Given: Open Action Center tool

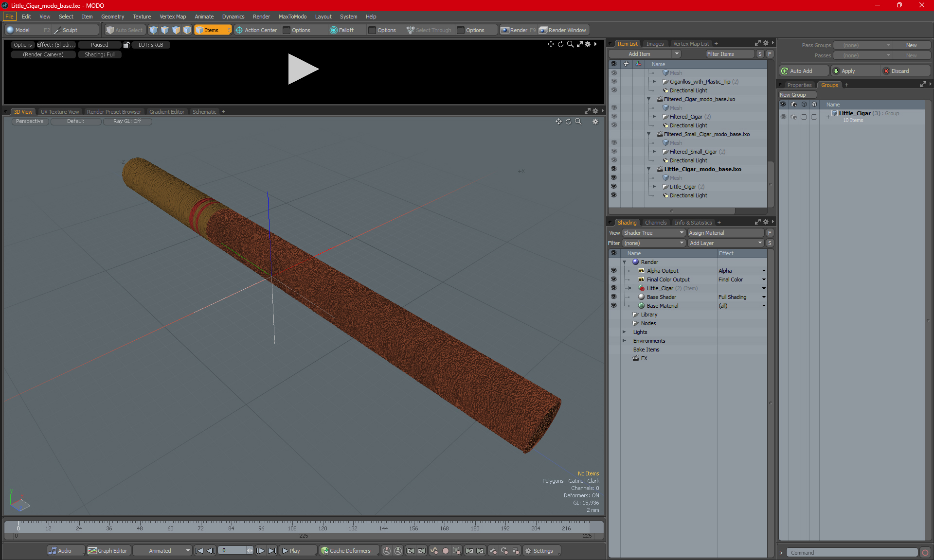Looking at the screenshot, I should (256, 30).
